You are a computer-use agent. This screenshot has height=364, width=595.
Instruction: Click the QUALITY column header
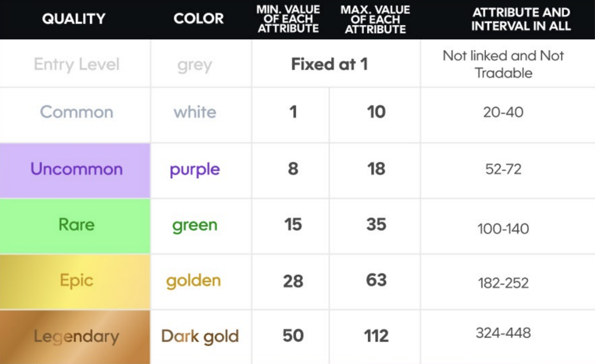[74, 19]
